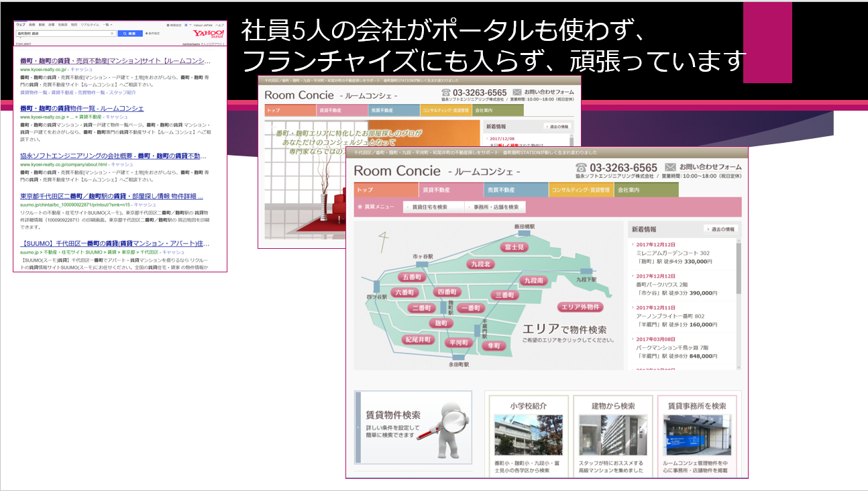Viewport: 868px width, 491px height.
Task: Click the 賃貸住宅を検索 button
Action: click(435, 207)
